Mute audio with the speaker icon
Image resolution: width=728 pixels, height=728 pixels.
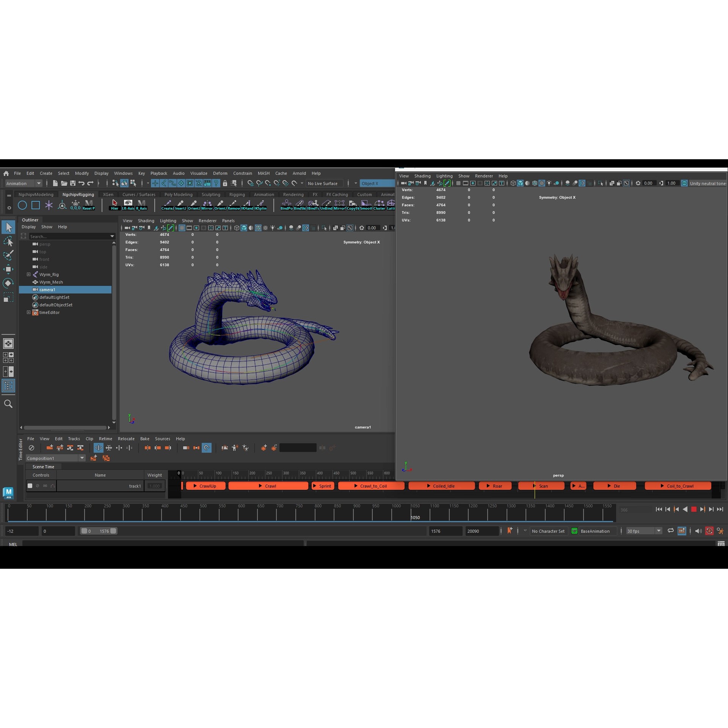pyautogui.click(x=698, y=531)
